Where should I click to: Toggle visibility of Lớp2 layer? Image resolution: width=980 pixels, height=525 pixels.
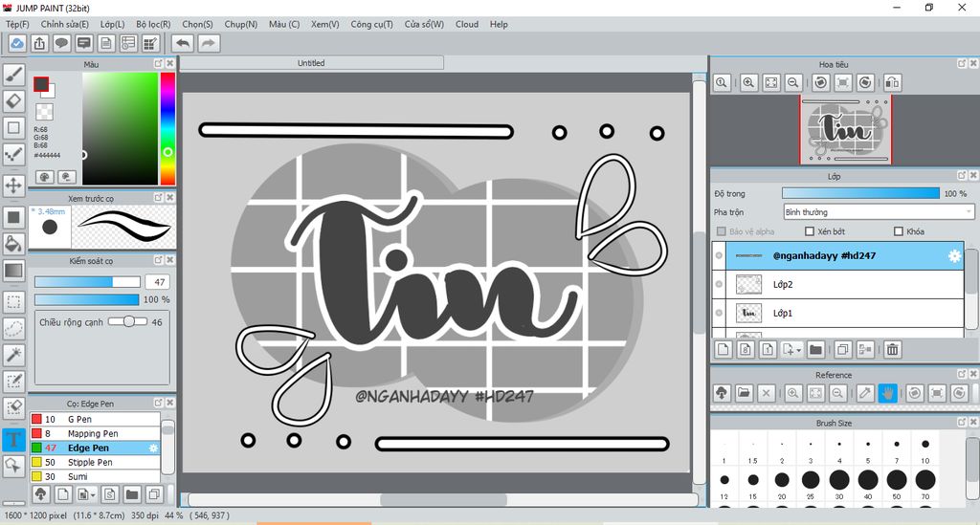(x=719, y=284)
